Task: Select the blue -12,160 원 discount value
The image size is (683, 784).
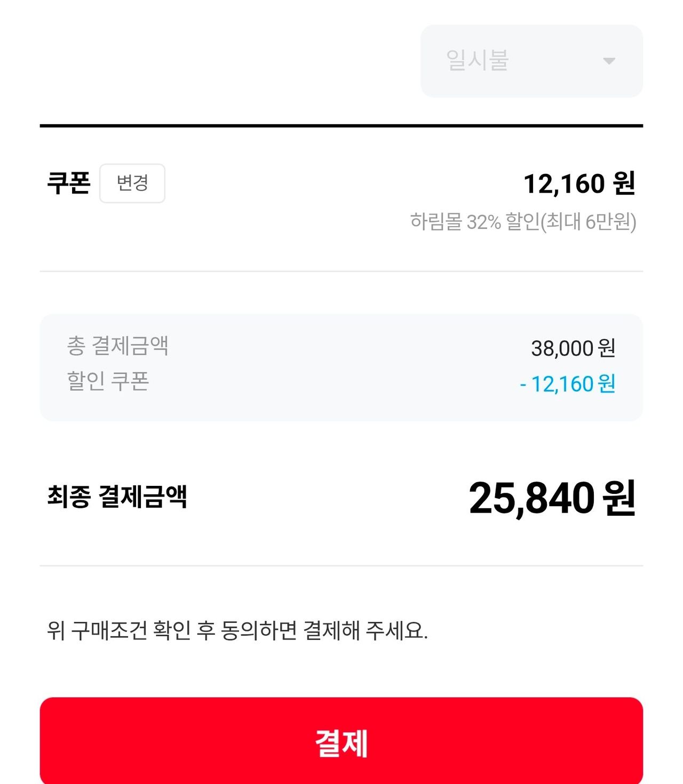Action: click(568, 384)
